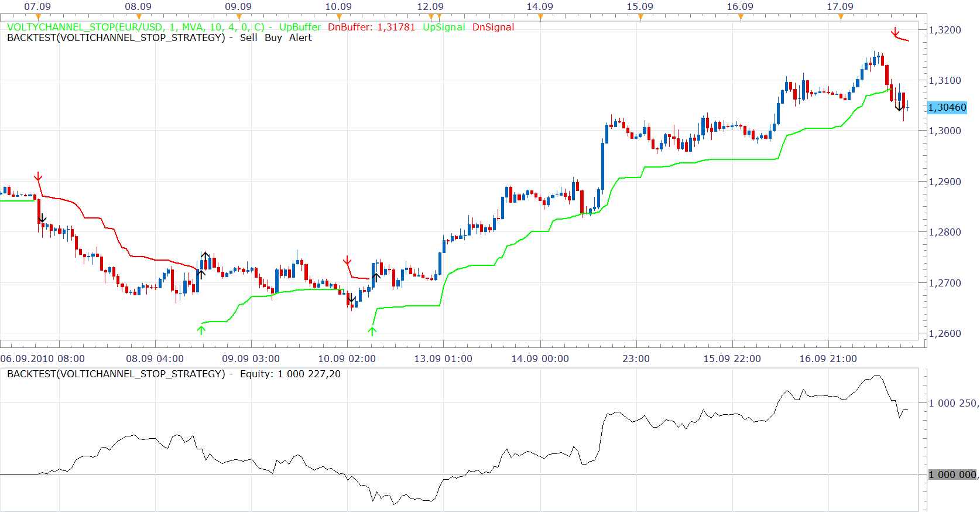This screenshot has width=980, height=512.
Task: Click the UpSignal legend label
Action: [444, 27]
